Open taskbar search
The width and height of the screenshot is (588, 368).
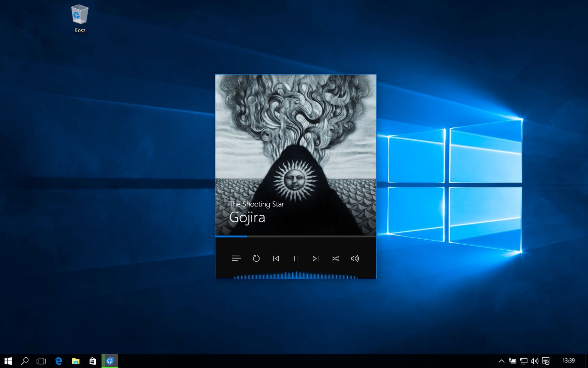(x=25, y=361)
